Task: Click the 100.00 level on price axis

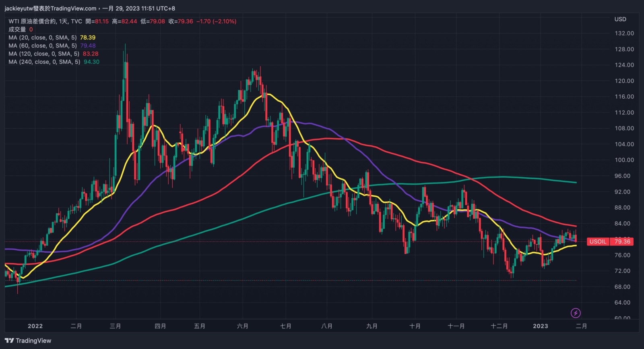Action: 624,160
